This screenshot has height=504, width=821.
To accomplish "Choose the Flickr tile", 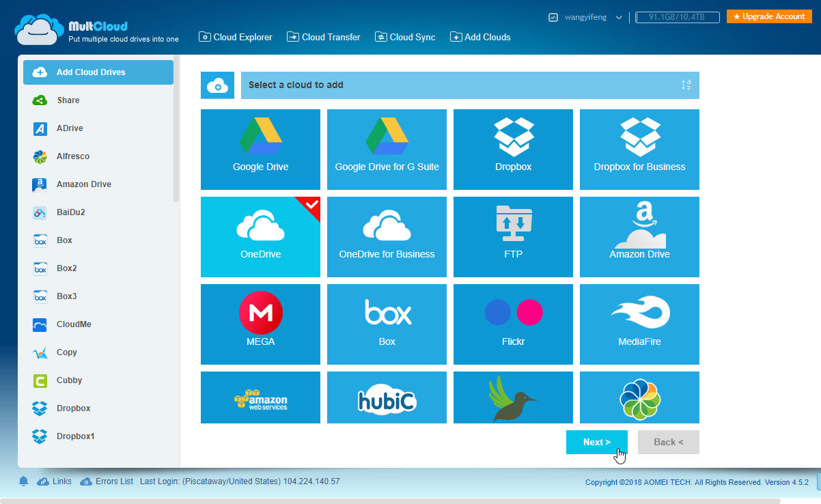I will 513,324.
